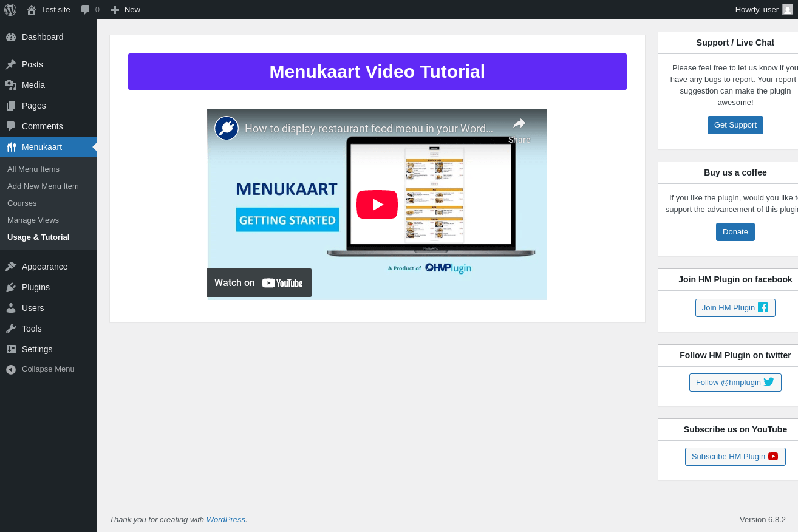Open the Plugins menu label
Viewport: 798px width, 532px height.
(36, 287)
